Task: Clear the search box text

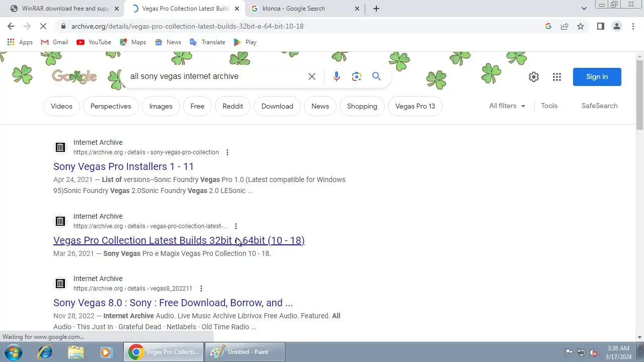Action: pyautogui.click(x=312, y=76)
